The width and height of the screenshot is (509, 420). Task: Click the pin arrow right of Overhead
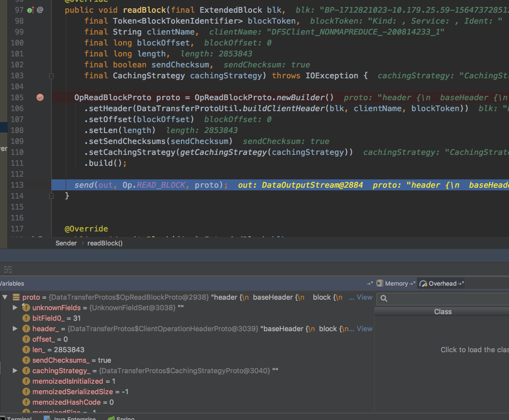pyautogui.click(x=461, y=283)
